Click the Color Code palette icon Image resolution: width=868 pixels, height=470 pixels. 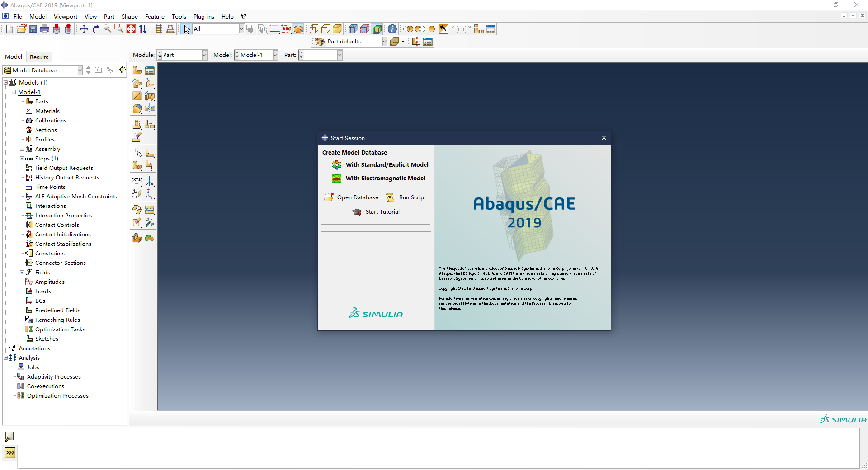[320, 42]
